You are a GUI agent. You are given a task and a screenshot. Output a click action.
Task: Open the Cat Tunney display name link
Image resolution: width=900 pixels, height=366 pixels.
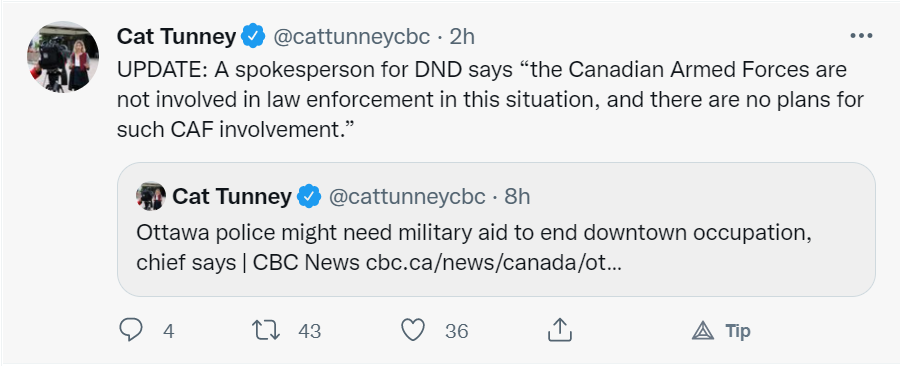point(176,37)
